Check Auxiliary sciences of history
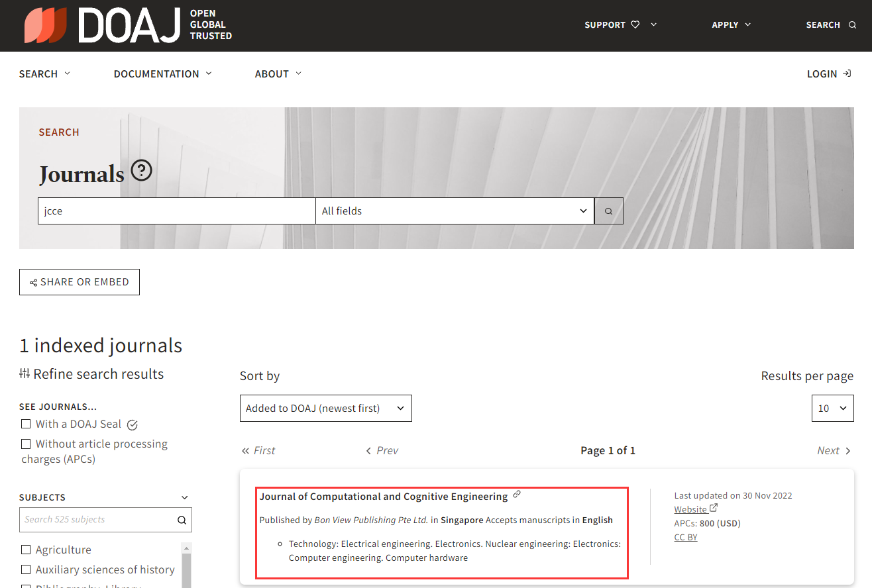This screenshot has width=872, height=588. [x=26, y=569]
